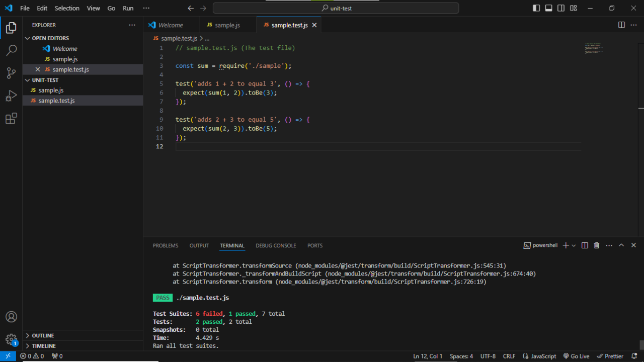The image size is (644, 362).
Task: Create a new terminal with plus icon
Action: pos(566,245)
